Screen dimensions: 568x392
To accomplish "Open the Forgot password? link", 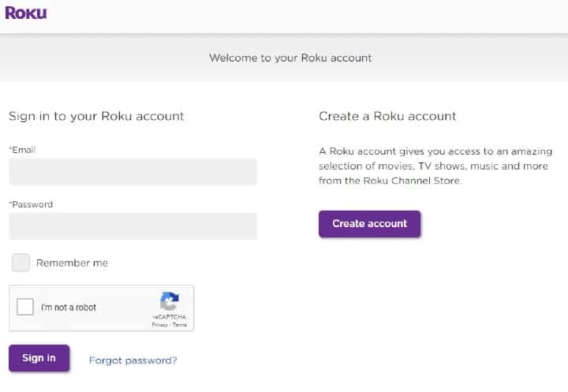I will point(133,360).
